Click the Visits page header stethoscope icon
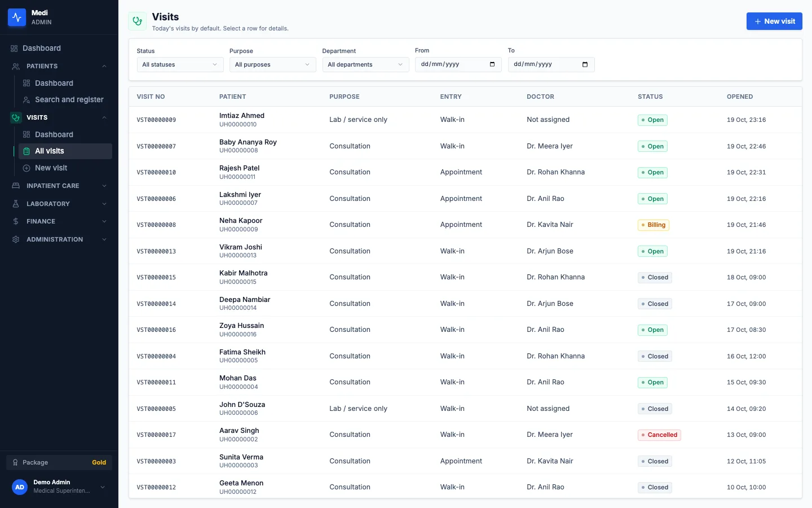812x508 pixels. point(137,21)
